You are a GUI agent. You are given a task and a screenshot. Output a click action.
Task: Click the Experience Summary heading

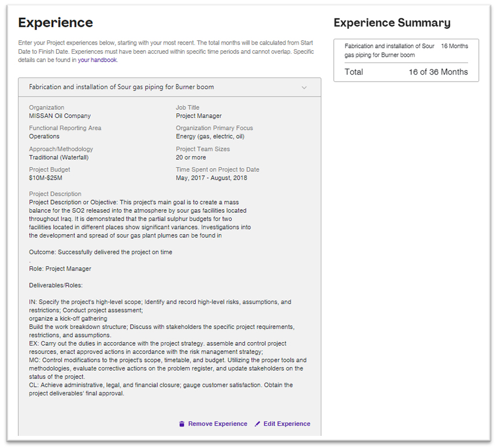(392, 23)
